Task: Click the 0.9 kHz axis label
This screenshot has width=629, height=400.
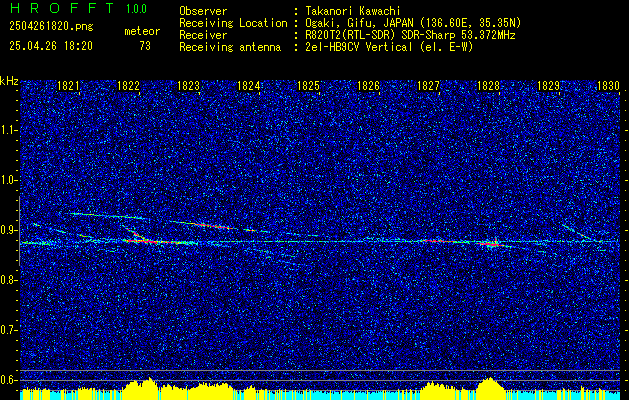Action: (8, 230)
